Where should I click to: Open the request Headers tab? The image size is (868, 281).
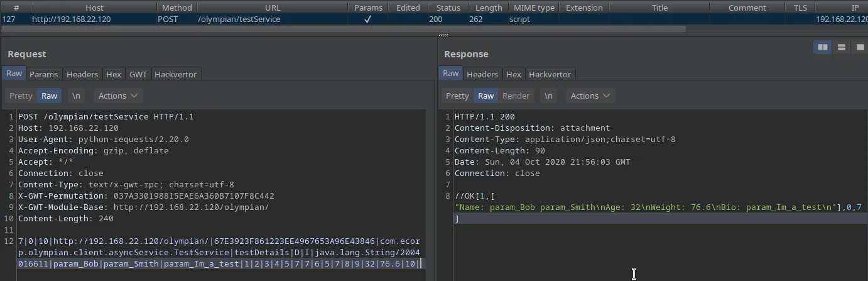pos(82,74)
